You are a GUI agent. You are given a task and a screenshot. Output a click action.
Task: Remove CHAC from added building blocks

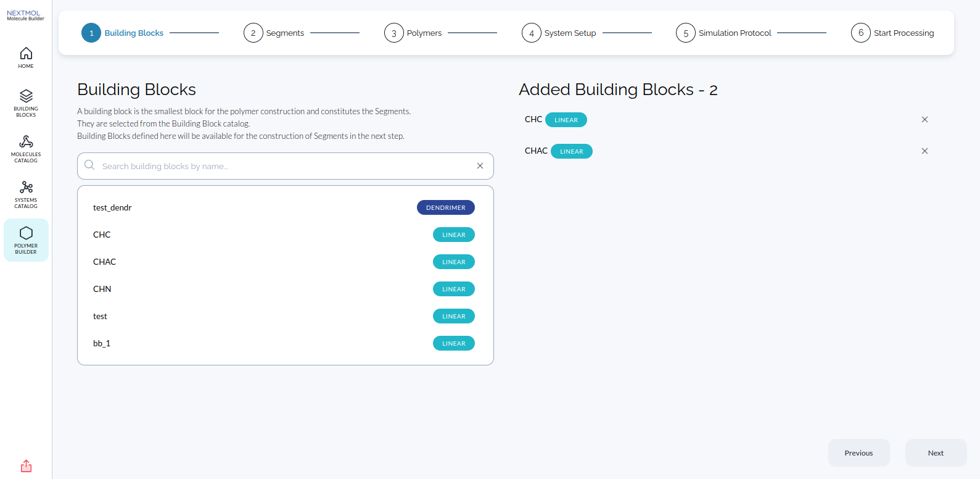point(924,151)
